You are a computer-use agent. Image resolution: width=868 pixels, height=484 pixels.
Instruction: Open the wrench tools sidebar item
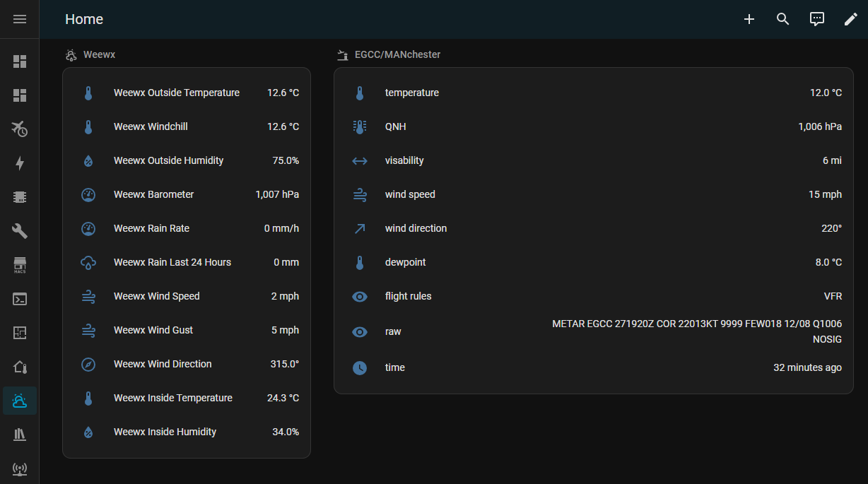20,231
